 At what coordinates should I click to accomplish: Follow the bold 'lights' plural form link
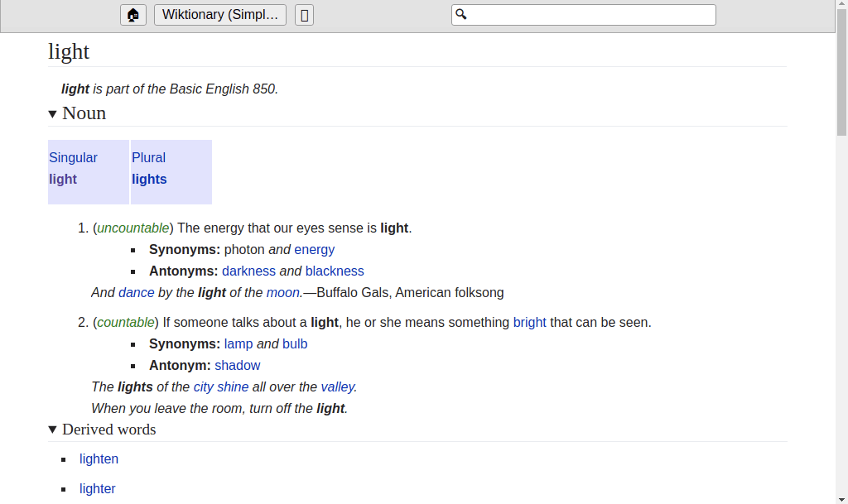click(x=149, y=179)
